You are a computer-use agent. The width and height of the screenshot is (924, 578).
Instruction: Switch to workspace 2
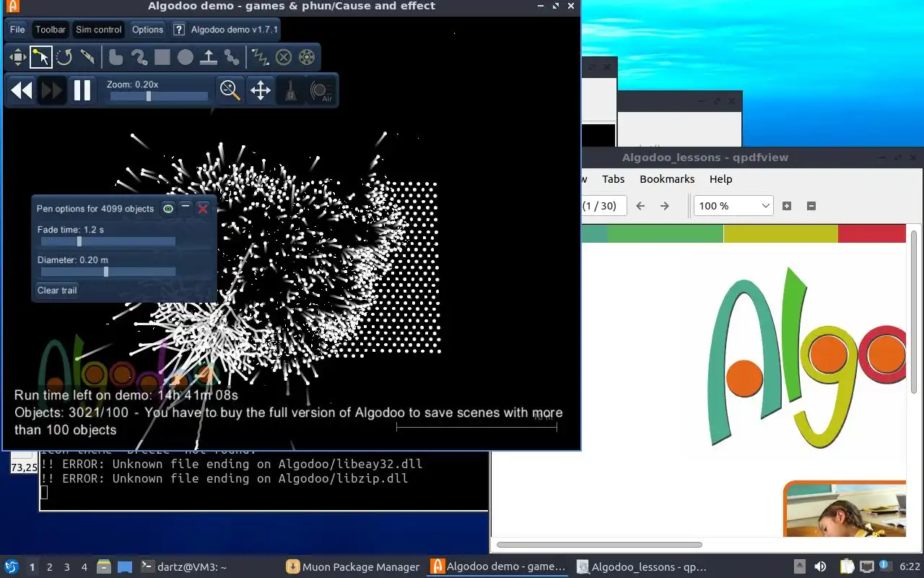click(x=49, y=567)
